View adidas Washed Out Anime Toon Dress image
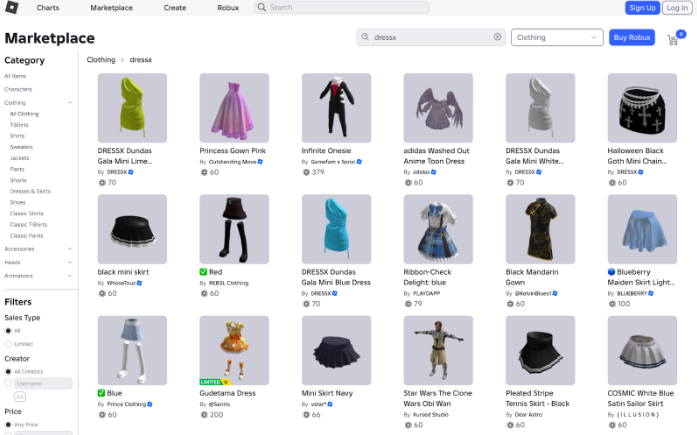Screen dimensions: 697x435 coord(438,108)
